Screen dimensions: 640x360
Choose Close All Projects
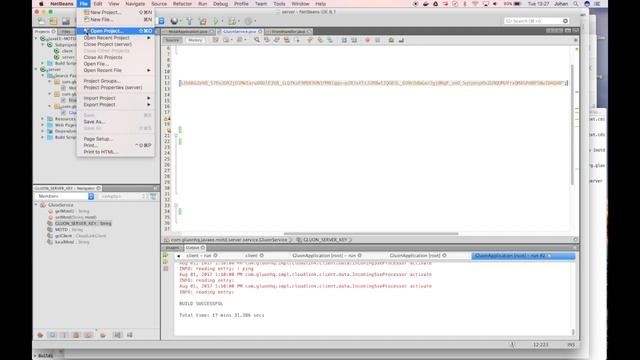point(116,57)
